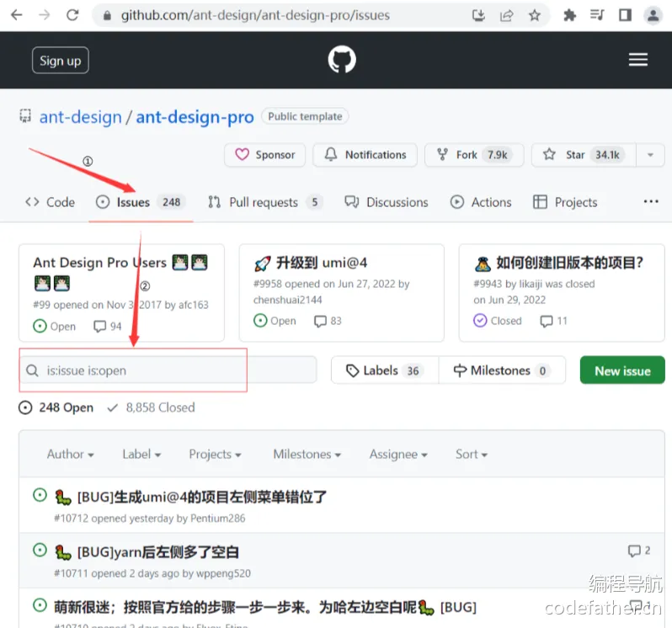672x628 pixels.
Task: Click the repository template icon beside ant-design
Action: click(x=25, y=115)
